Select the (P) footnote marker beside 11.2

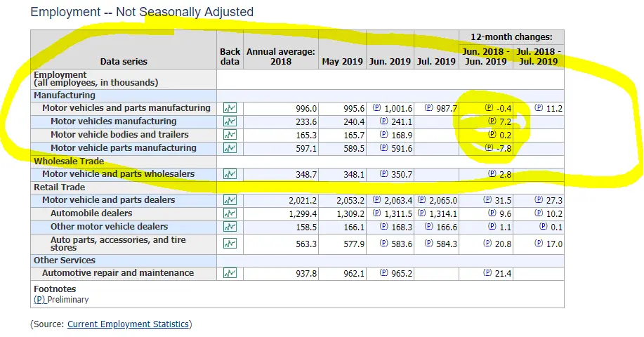pos(539,108)
